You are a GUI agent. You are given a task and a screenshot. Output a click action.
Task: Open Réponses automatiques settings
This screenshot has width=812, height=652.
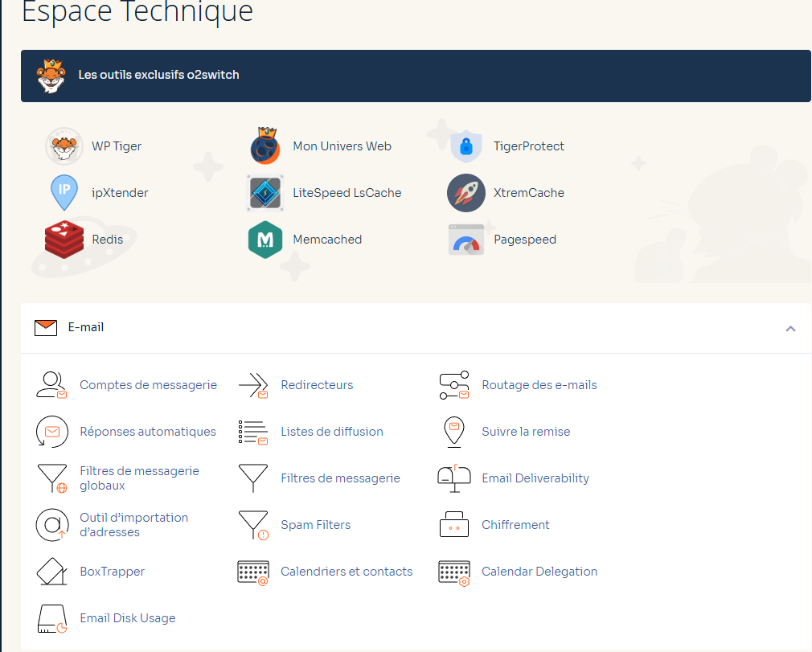(x=148, y=432)
